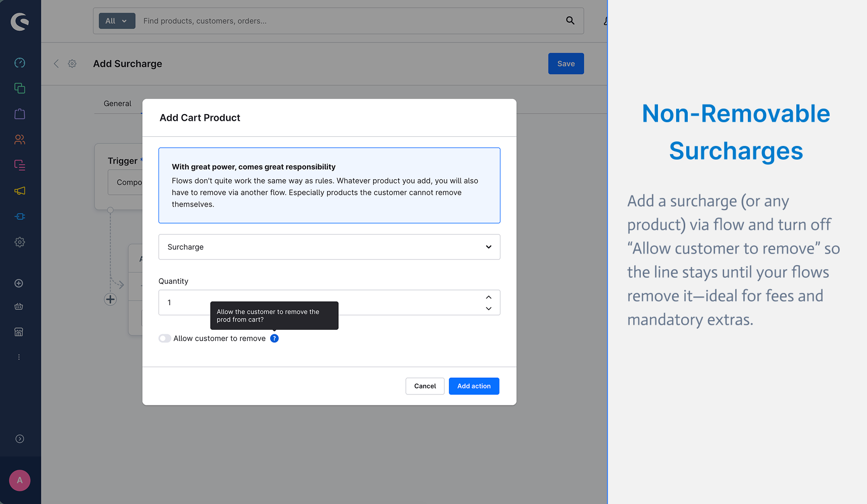Click the Trigger selection field
The height and width of the screenshot is (504, 867).
(125, 182)
